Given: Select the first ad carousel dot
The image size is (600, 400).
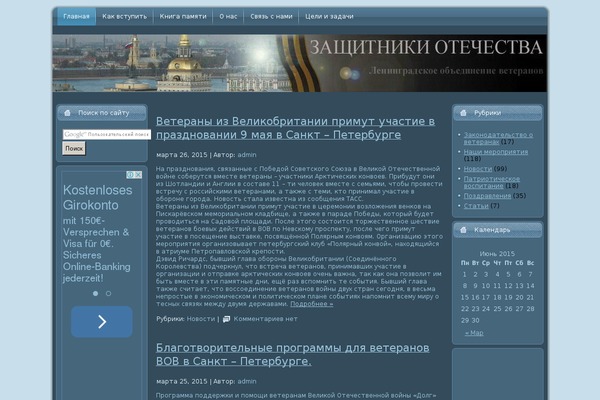Looking at the screenshot, I should (x=95, y=293).
